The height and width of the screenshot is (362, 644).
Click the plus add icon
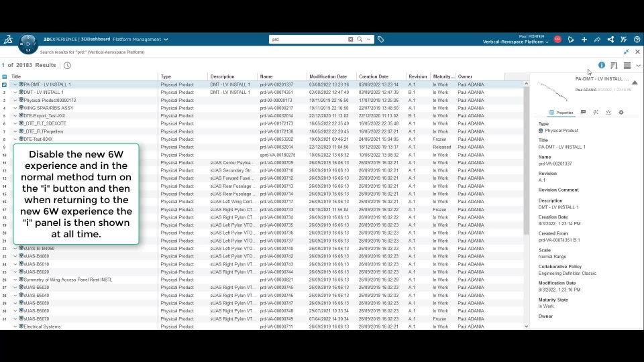(x=584, y=40)
